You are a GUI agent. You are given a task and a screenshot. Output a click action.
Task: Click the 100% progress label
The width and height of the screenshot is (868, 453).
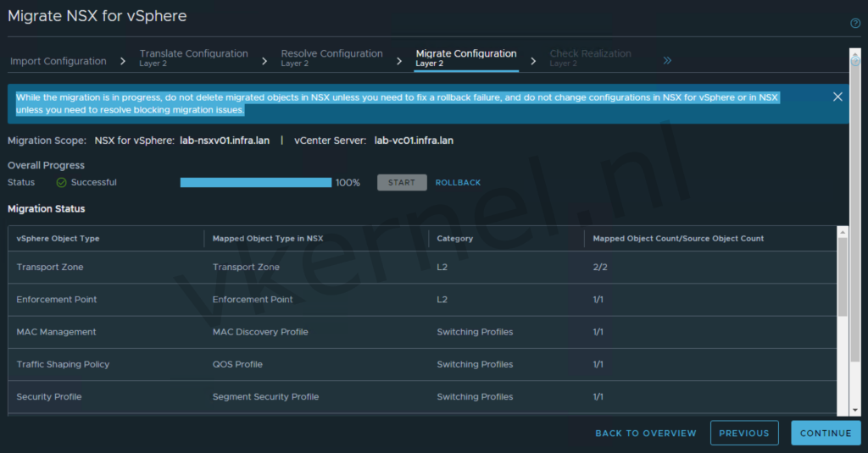pos(348,183)
